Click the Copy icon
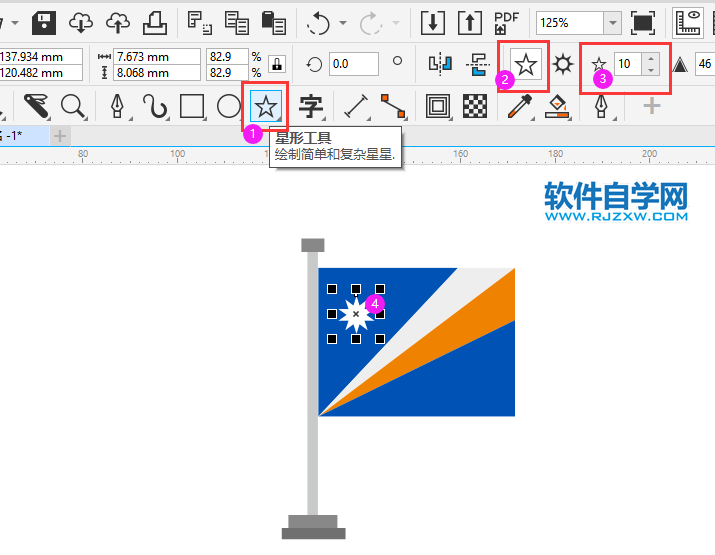Image resolution: width=715 pixels, height=555 pixels. coord(237,22)
